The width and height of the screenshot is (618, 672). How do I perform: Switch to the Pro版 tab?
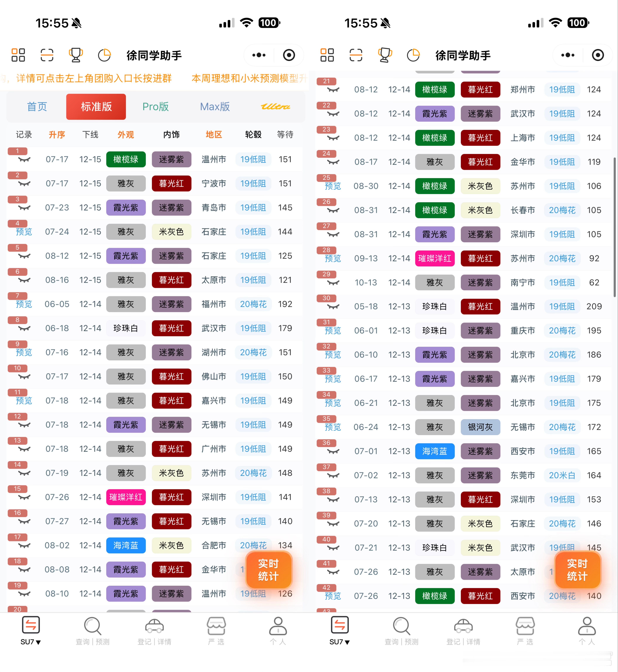pyautogui.click(x=155, y=107)
